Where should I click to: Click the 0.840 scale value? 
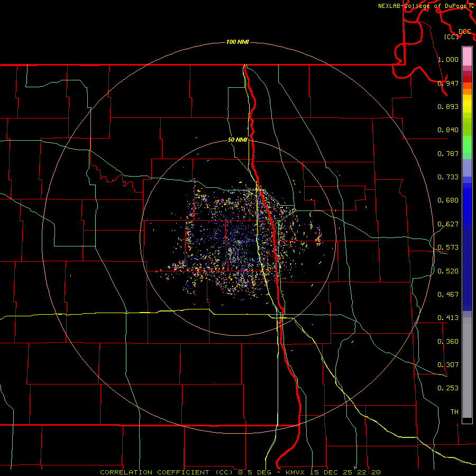click(x=448, y=130)
